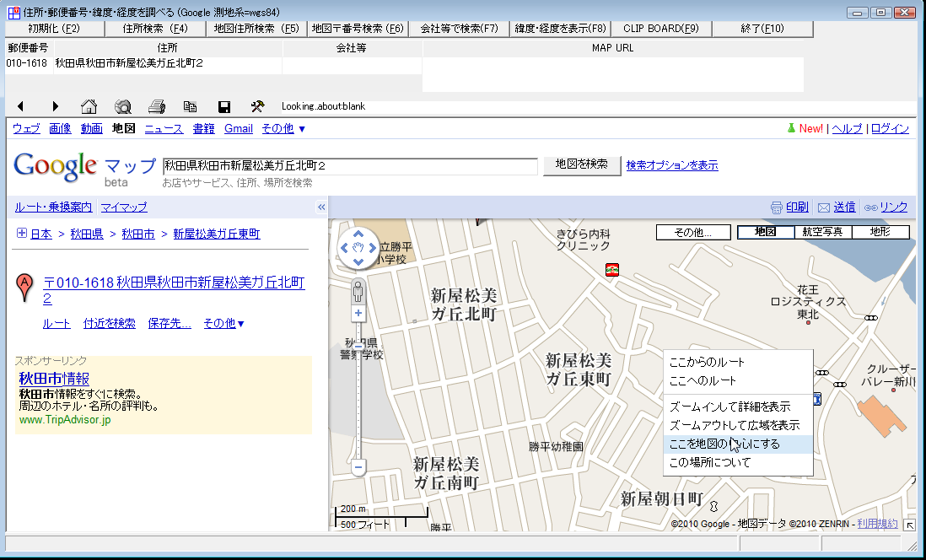This screenshot has height=560, width=926.
Task: Click the 新屋松美ガ丘東町 breadcrumb link
Action: (217, 234)
